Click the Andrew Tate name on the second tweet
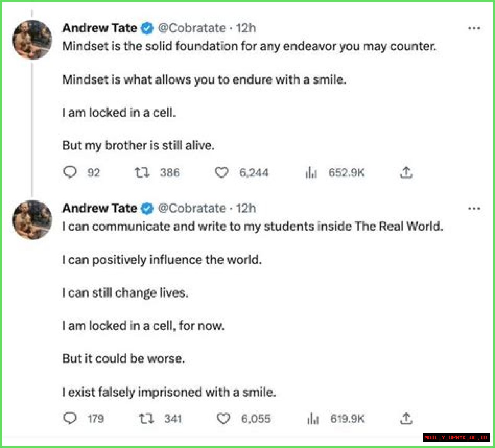 click(x=100, y=208)
